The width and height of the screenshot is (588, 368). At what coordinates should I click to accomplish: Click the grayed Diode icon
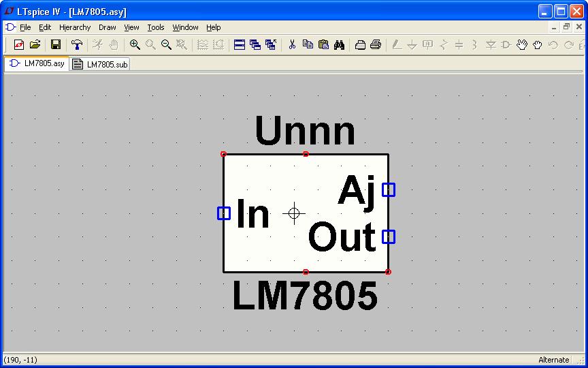click(x=491, y=45)
